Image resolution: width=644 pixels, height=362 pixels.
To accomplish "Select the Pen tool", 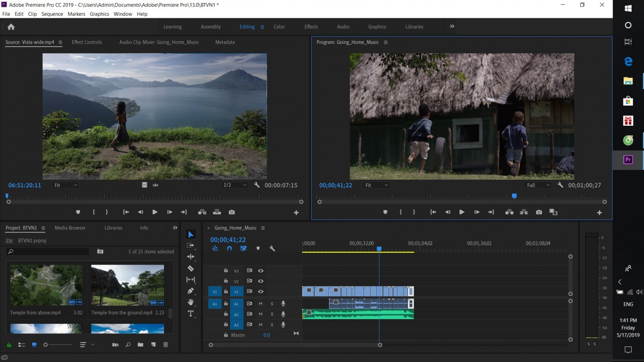I will pos(191,291).
